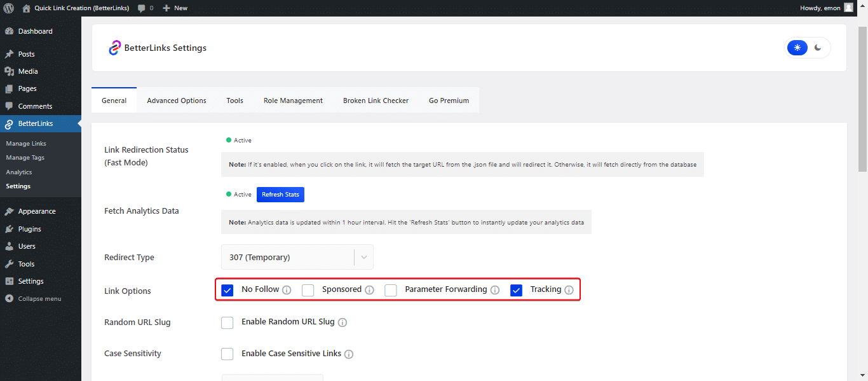Switch to the Advanced Options tab
Image resolution: width=868 pixels, height=381 pixels.
pyautogui.click(x=176, y=100)
